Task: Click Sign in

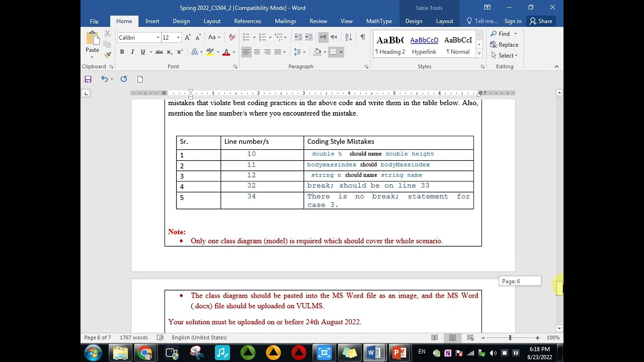Action: pos(513,21)
